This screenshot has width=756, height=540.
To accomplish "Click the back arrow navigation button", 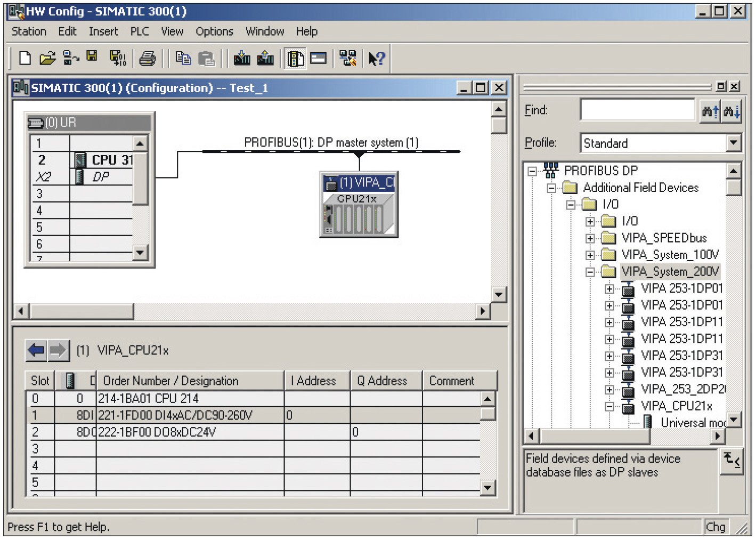I will [36, 350].
